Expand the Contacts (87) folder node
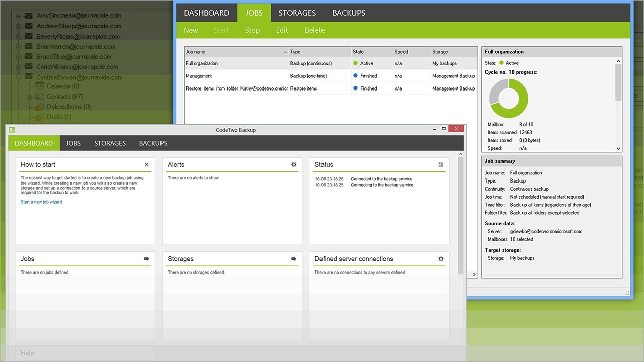 point(29,97)
